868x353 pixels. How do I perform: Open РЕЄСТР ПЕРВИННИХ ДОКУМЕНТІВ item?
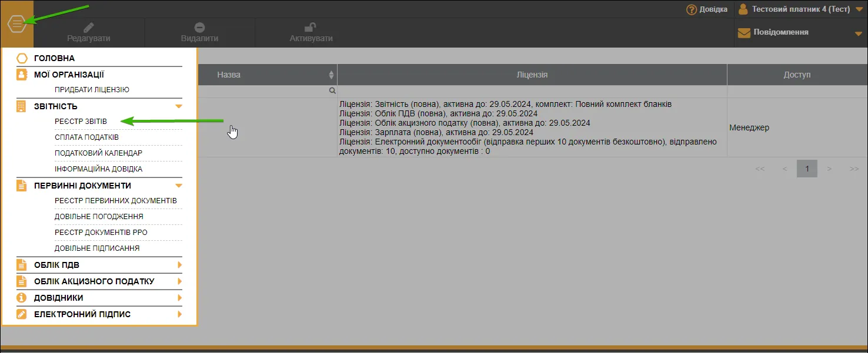116,200
